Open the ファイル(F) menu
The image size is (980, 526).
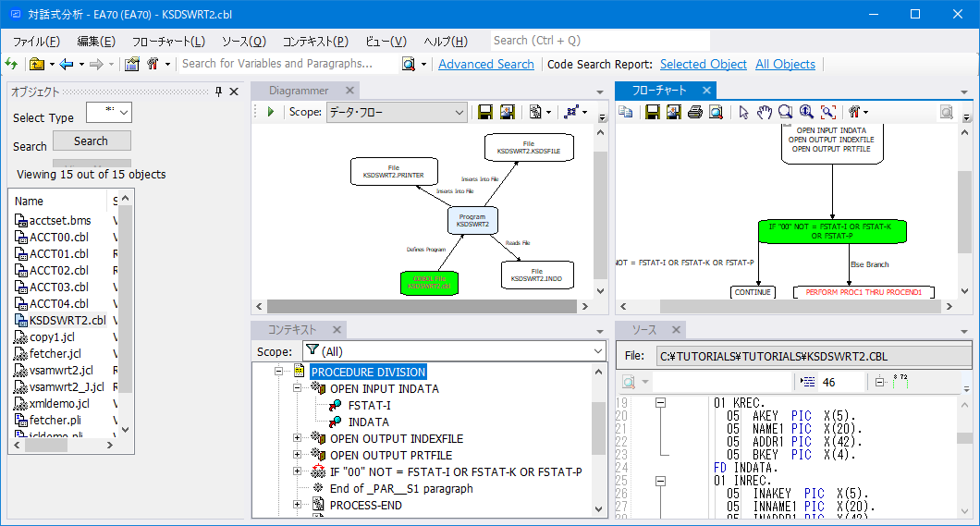click(36, 42)
